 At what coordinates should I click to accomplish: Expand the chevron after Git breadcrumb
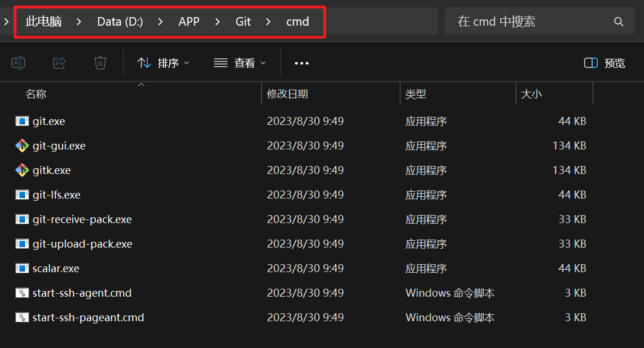[268, 21]
